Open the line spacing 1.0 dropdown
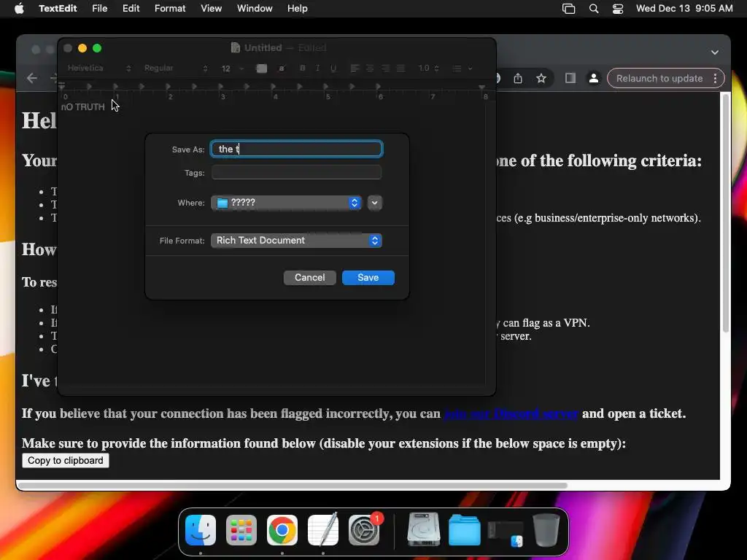Screen dimensions: 747x560 pyautogui.click(x=428, y=68)
